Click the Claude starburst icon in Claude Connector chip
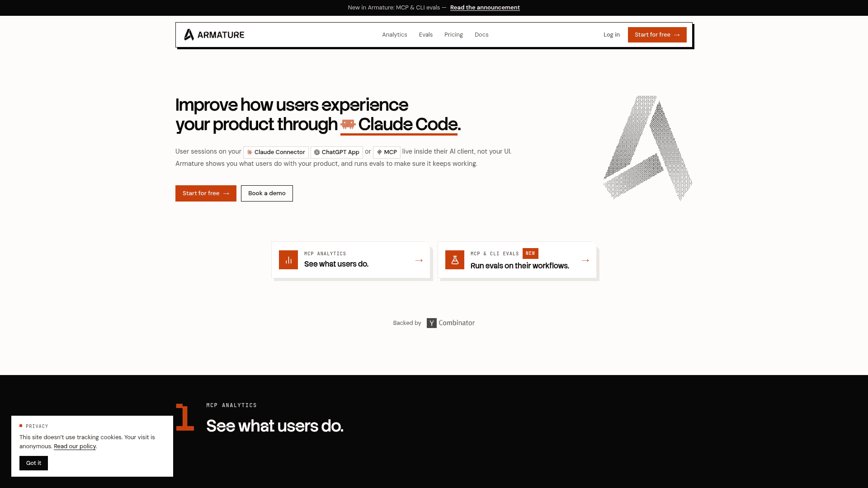The image size is (868, 488). [x=250, y=152]
